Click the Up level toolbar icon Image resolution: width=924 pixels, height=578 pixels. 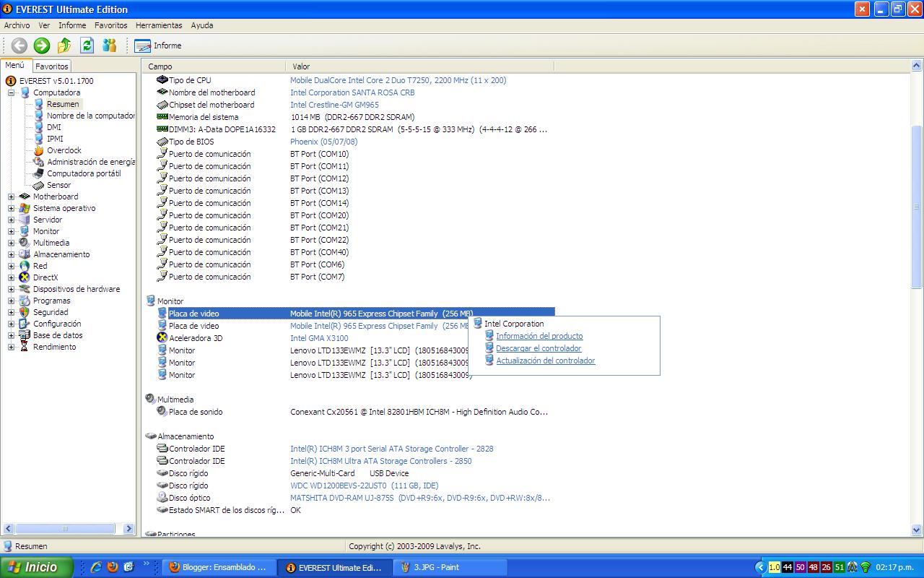[64, 46]
